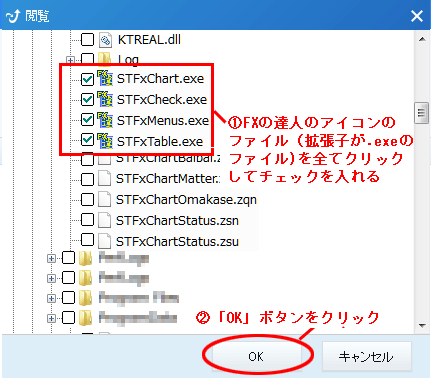Click the STFxChartMatter file icon
The height and width of the screenshot is (378, 431).
point(105,179)
